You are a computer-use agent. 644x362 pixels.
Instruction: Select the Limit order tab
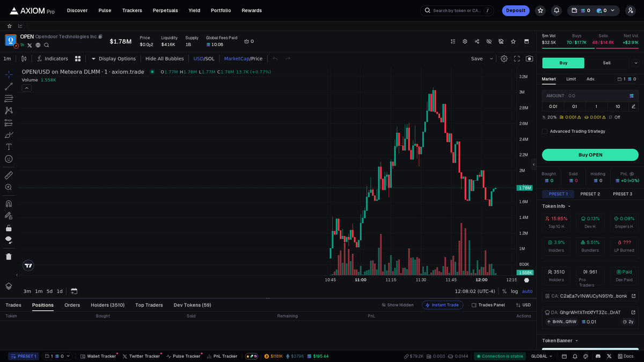pos(571,79)
